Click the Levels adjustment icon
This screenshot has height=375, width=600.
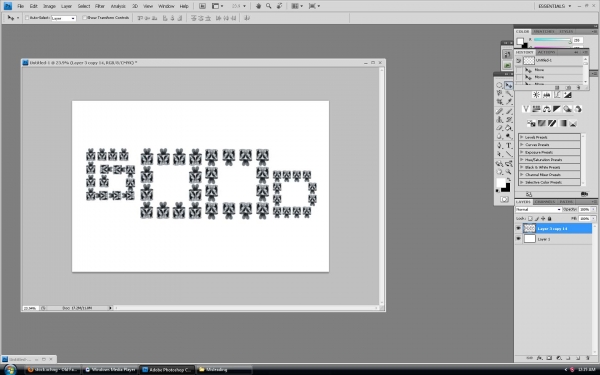pos(546,95)
